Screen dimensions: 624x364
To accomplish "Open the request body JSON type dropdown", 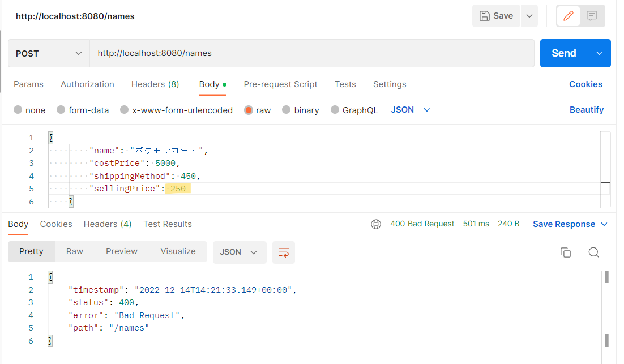I will click(x=411, y=110).
